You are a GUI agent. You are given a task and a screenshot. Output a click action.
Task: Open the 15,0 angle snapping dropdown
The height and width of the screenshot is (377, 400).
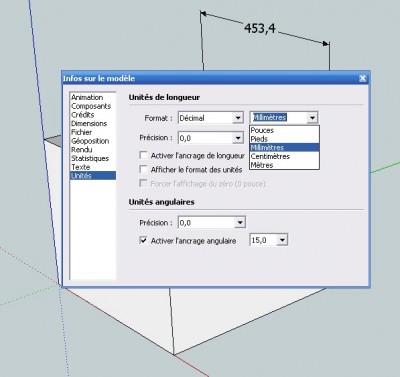[x=268, y=240]
